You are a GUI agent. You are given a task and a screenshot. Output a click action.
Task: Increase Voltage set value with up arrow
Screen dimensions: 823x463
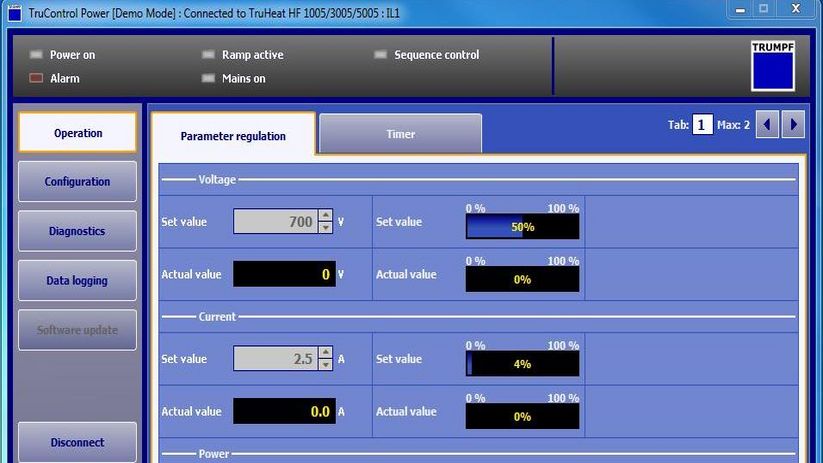[325, 216]
